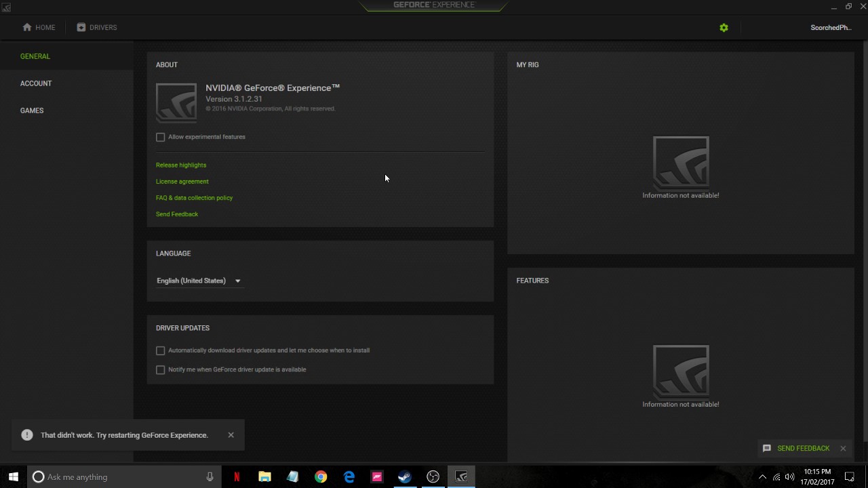Image resolution: width=868 pixels, height=488 pixels.
Task: Close the Send Feedback bar
Action: coord(843,448)
